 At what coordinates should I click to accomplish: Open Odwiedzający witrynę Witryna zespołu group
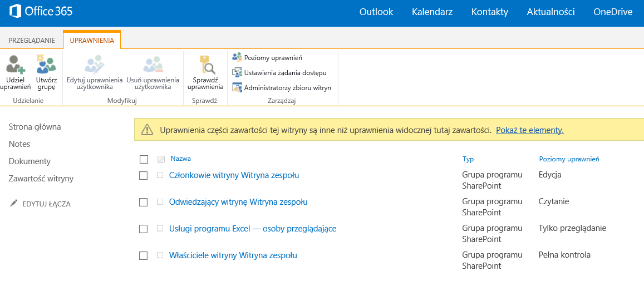pos(238,202)
